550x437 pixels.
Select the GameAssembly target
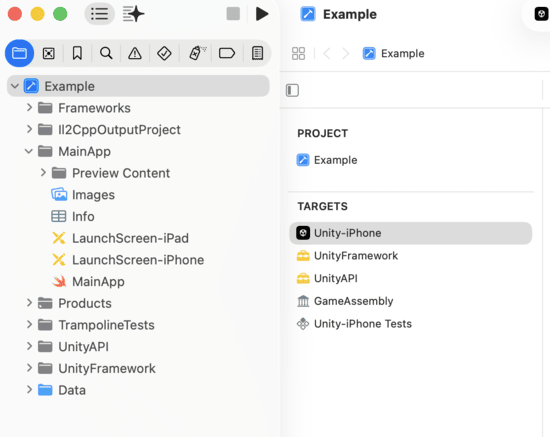coord(411,301)
